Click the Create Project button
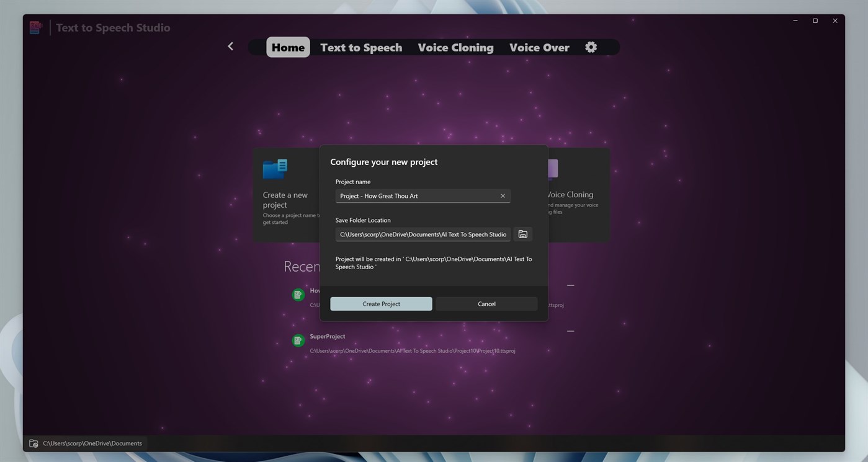This screenshot has height=462, width=868. click(380, 304)
